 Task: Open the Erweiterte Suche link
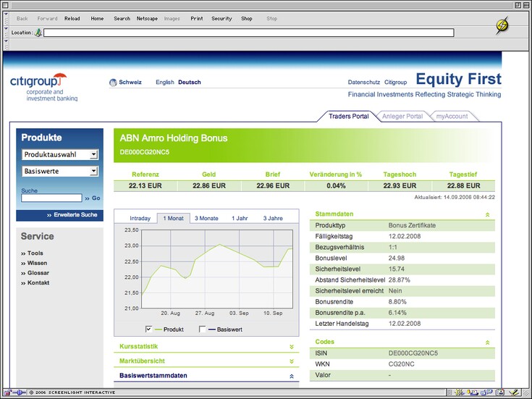click(72, 215)
